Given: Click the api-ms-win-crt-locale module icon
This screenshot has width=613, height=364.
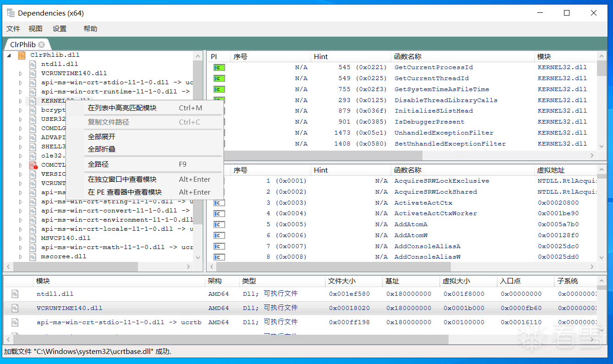Looking at the screenshot, I should coord(33,229).
